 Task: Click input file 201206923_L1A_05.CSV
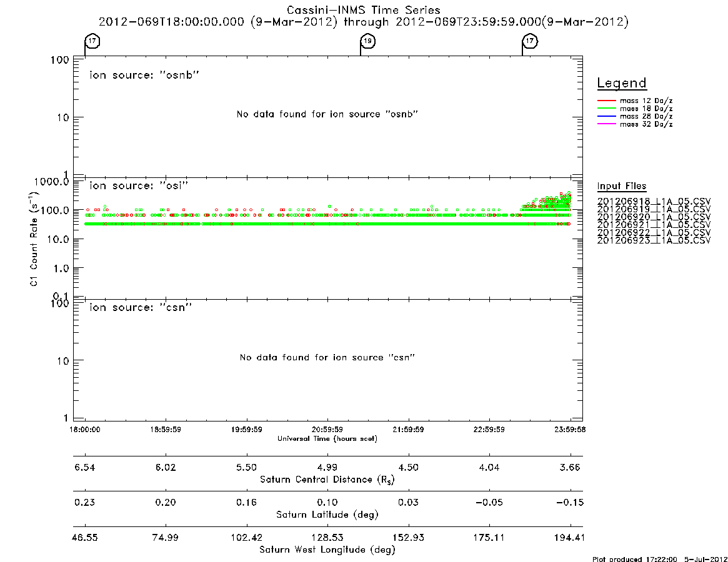coord(654,240)
